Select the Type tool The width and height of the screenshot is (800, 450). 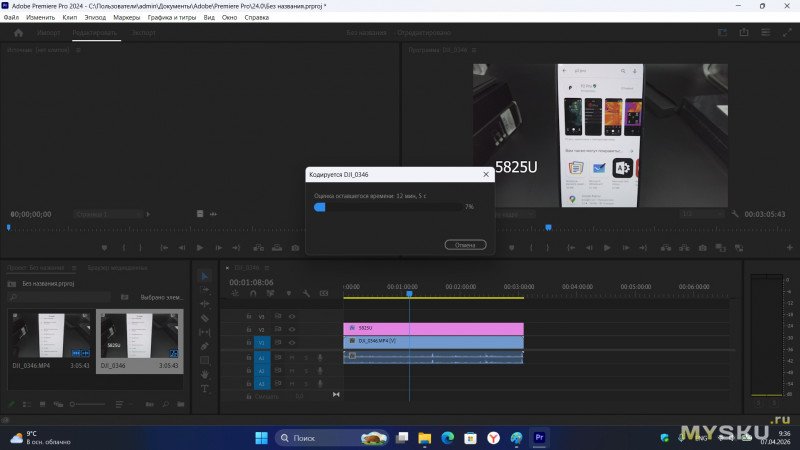205,388
